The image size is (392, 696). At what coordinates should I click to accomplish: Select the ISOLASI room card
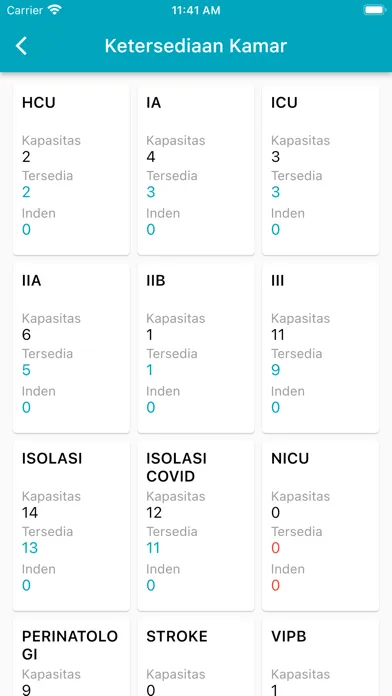(x=71, y=526)
